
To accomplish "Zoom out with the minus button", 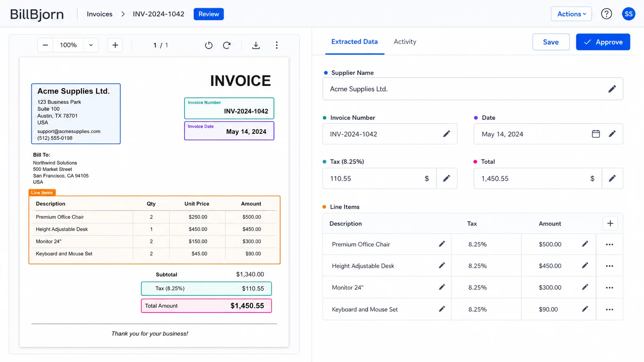I will click(45, 45).
